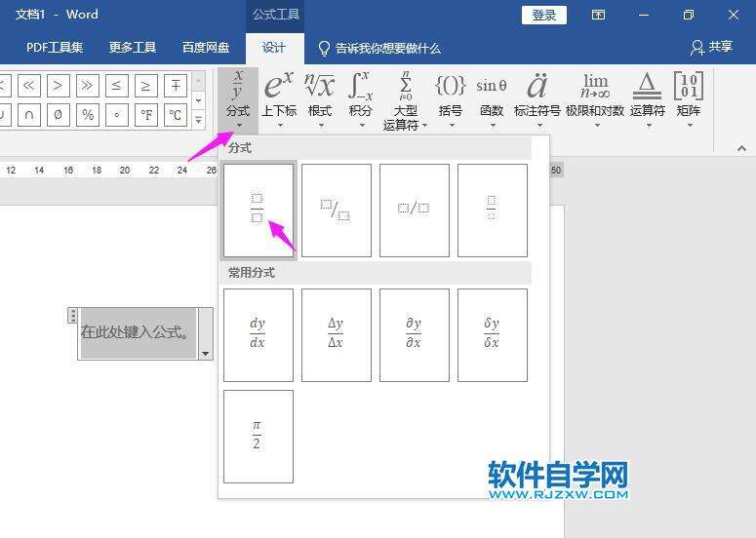
Task: Open the 极限和对数 limit and log menu
Action: click(x=595, y=100)
